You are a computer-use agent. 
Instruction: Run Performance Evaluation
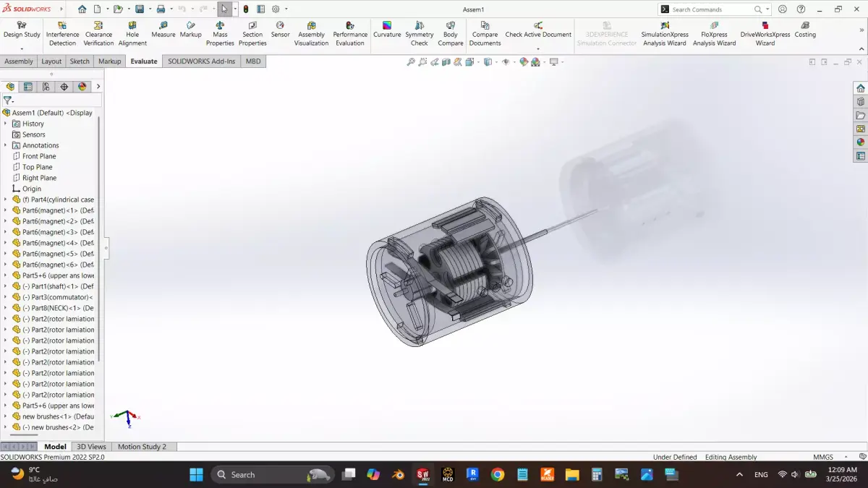350,34
